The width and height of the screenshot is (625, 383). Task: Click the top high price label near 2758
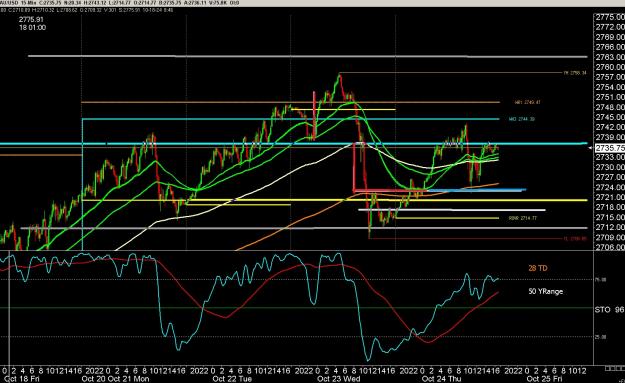click(x=575, y=73)
